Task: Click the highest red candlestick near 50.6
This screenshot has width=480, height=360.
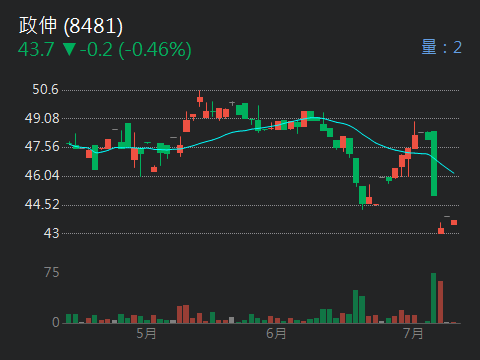Action: click(200, 99)
